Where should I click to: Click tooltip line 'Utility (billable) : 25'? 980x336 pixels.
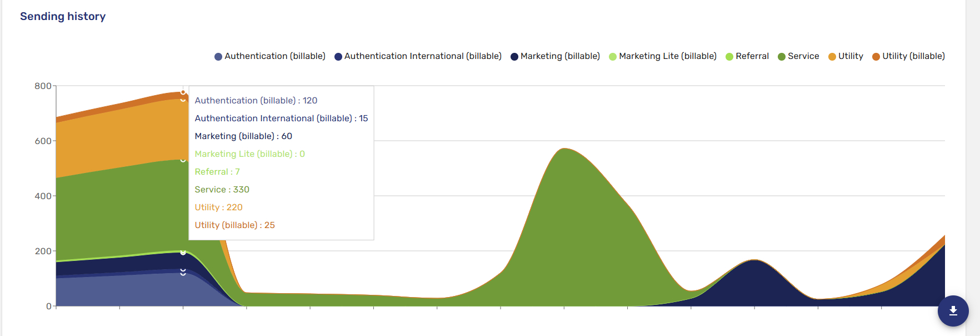tap(235, 225)
